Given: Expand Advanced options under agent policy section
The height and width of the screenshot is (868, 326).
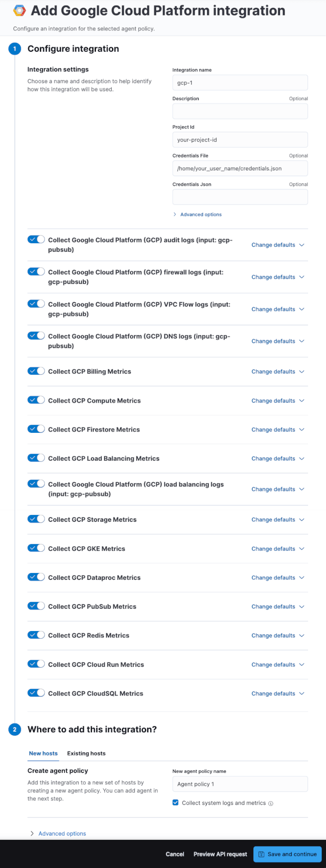Looking at the screenshot, I should (x=62, y=834).
